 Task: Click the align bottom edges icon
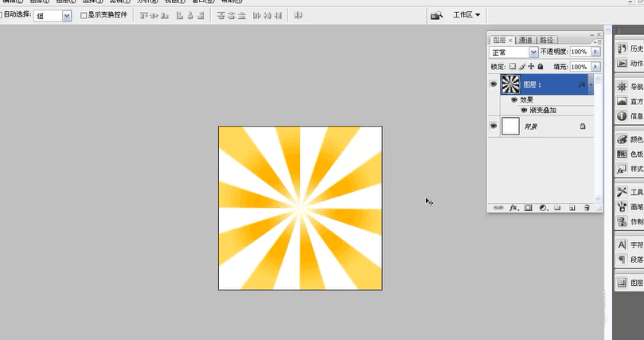[x=165, y=16]
